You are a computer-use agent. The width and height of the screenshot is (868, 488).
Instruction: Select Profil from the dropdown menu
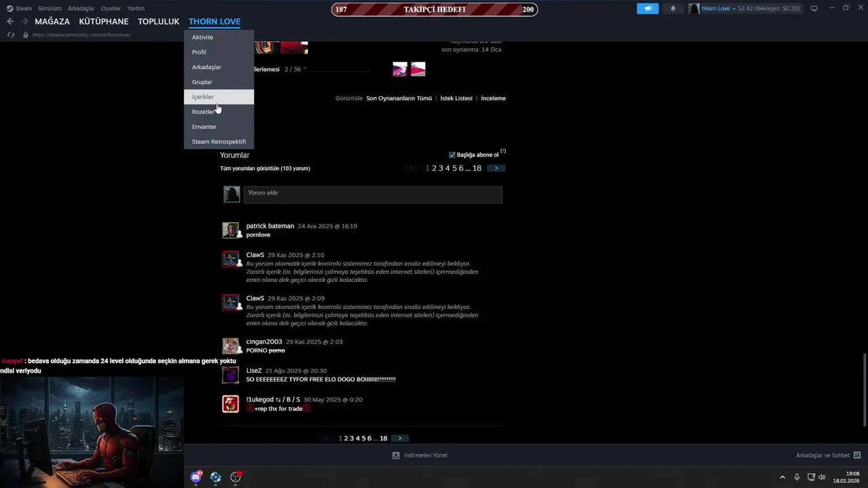[x=219, y=52]
